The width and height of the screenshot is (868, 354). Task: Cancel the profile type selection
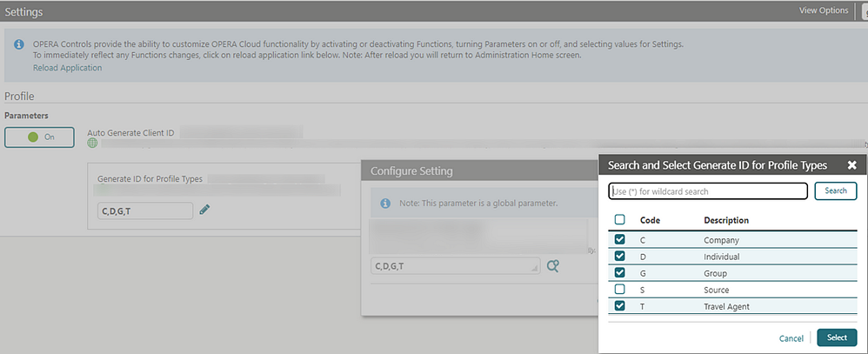[x=791, y=338]
